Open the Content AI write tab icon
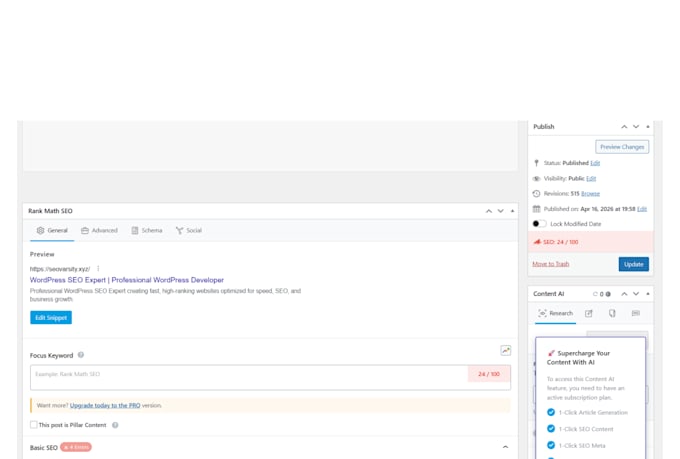This screenshot has height=459, width=680. [588, 313]
